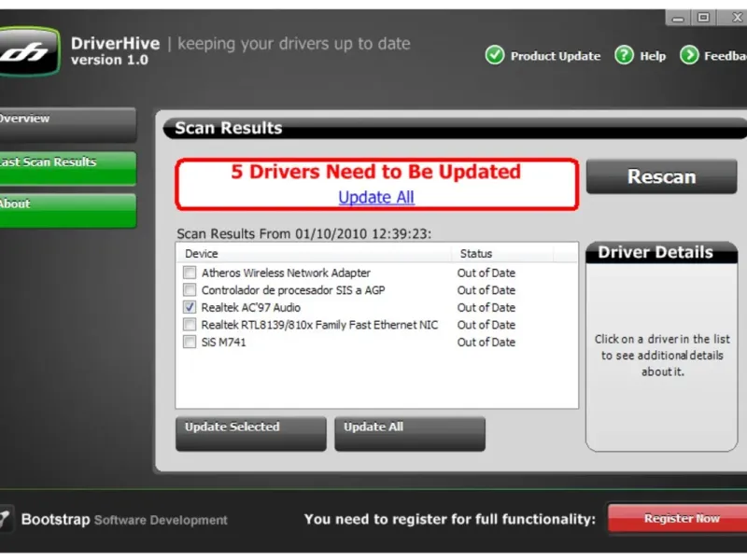Click the blue Update All hyperlink

[376, 197]
